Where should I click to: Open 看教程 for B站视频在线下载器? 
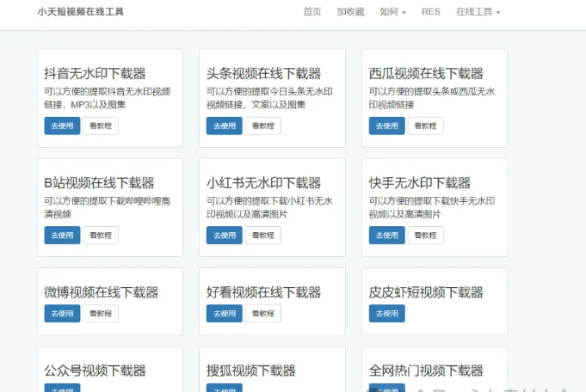[101, 236]
